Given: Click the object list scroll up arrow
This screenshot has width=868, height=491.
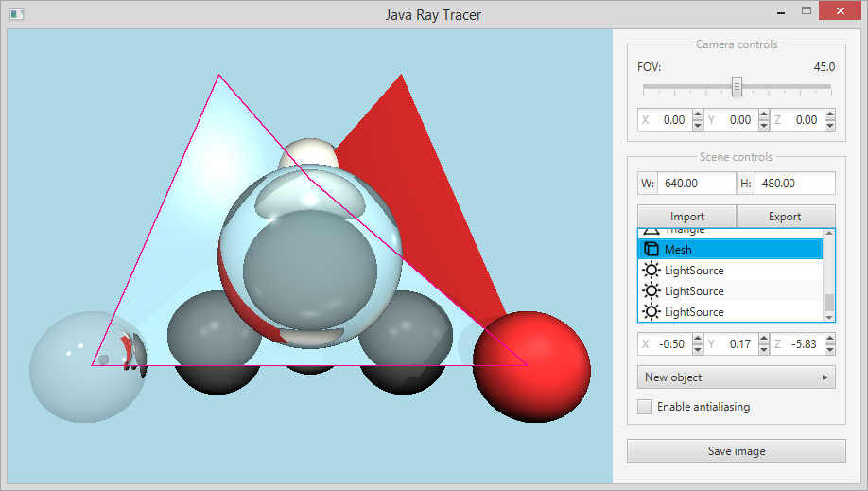Looking at the screenshot, I should pos(828,234).
